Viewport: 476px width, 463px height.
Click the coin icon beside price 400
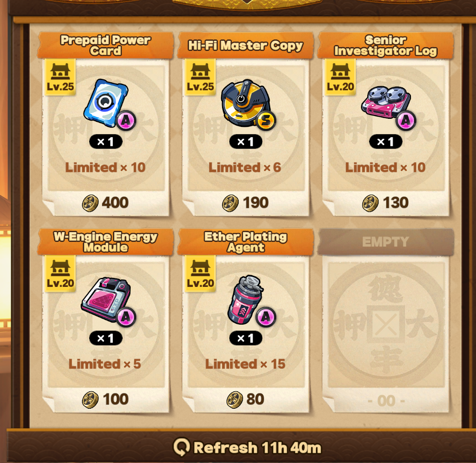pos(90,203)
